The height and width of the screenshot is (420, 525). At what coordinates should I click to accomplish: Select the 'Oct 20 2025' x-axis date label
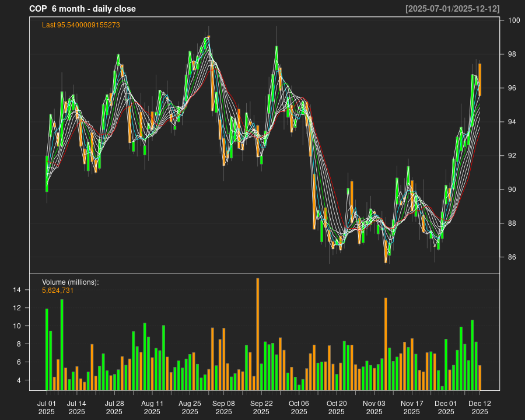[337, 407]
